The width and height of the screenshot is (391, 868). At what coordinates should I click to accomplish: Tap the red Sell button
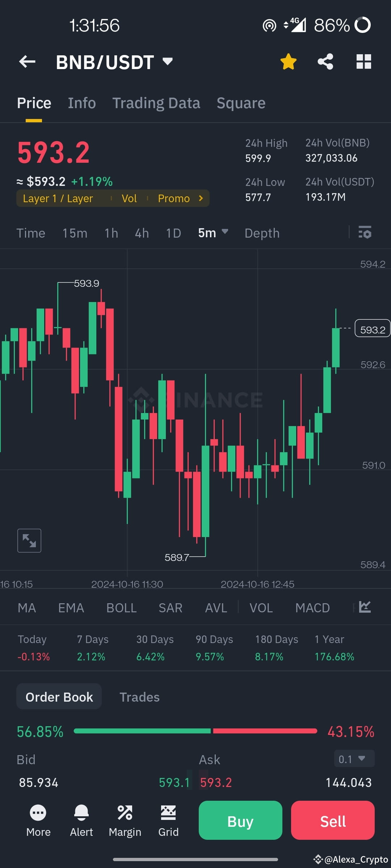pos(332,821)
